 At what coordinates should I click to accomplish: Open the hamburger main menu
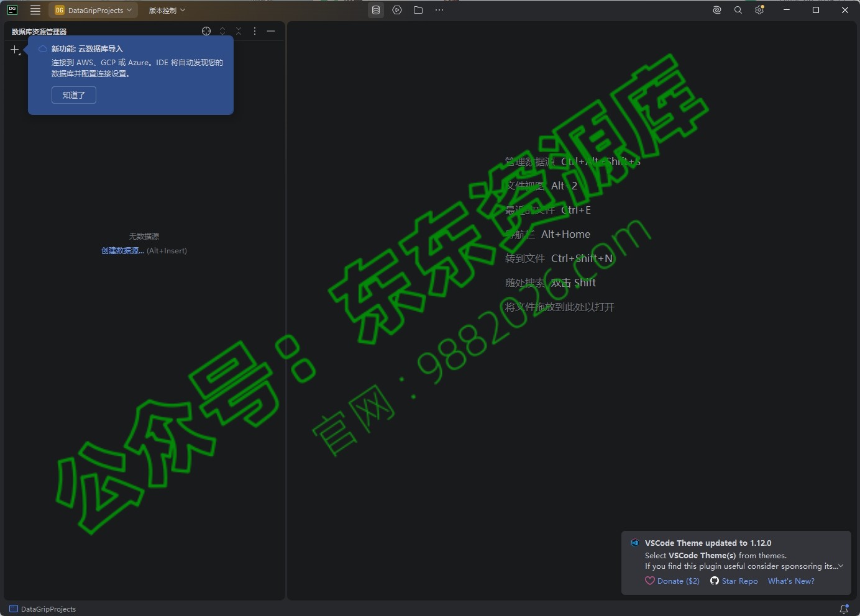point(35,10)
